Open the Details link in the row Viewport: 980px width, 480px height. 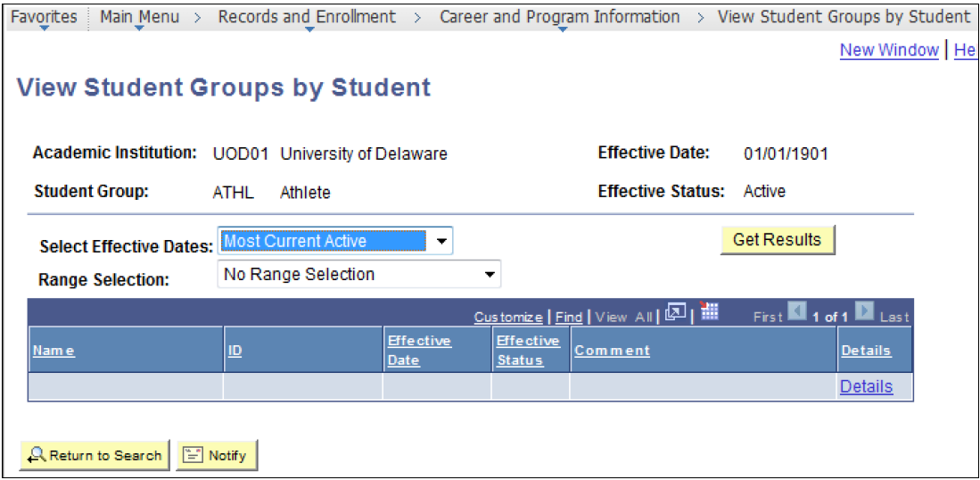click(x=866, y=387)
